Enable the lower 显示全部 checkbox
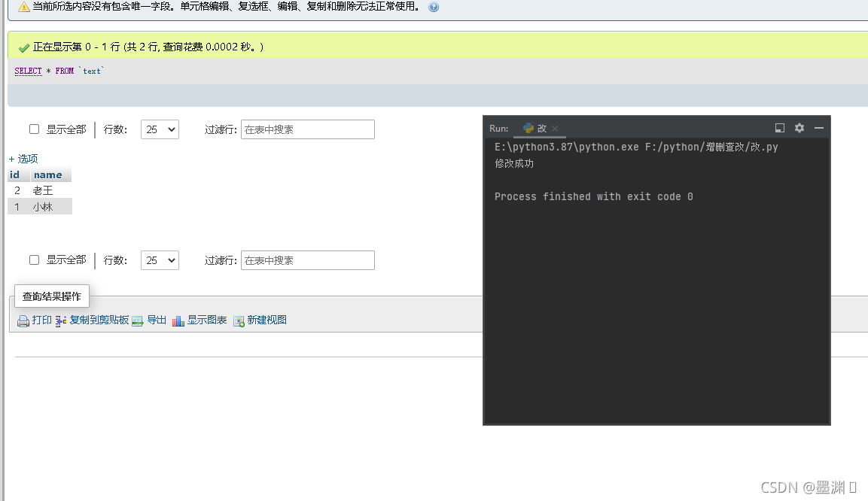The width and height of the screenshot is (868, 501). [35, 260]
